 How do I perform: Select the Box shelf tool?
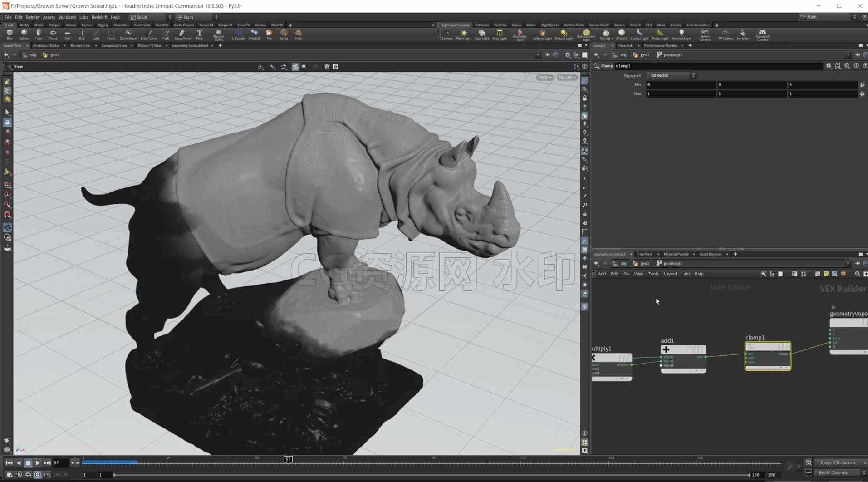tap(10, 34)
